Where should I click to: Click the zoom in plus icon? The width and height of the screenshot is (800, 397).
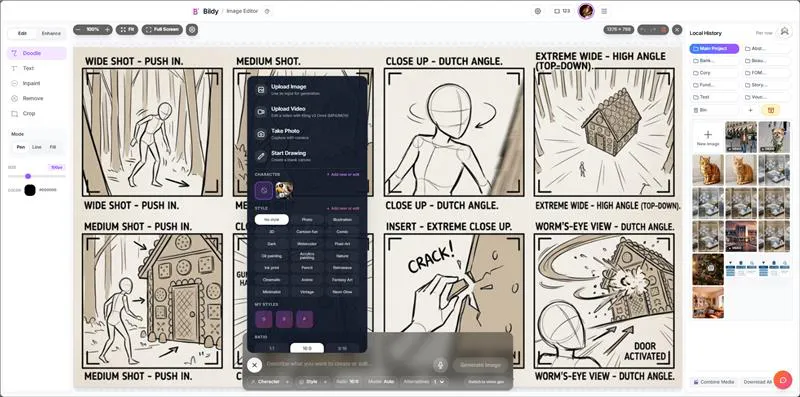[107, 30]
